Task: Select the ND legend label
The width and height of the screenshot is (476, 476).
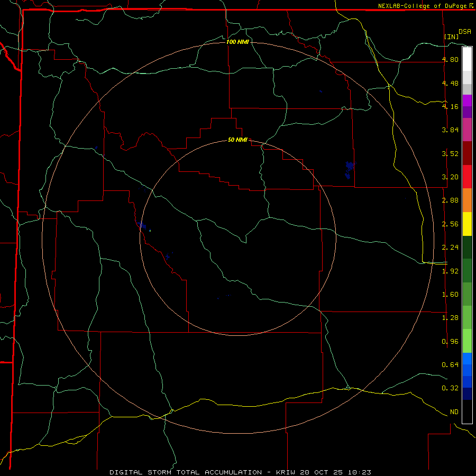Action: (x=454, y=412)
